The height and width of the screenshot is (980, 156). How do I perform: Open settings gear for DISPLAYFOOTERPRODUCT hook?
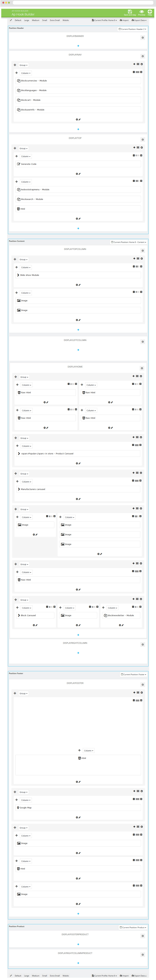pos(143,936)
